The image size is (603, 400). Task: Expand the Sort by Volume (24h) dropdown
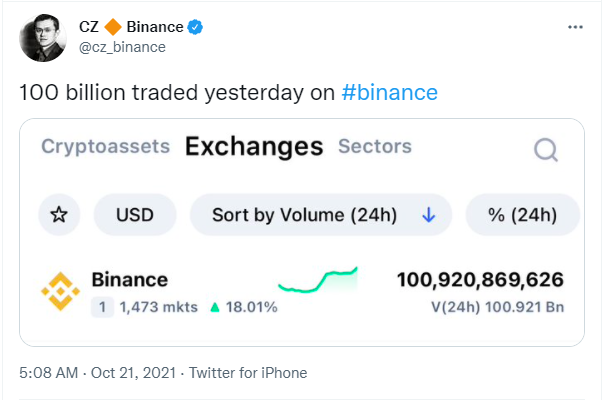(x=321, y=215)
